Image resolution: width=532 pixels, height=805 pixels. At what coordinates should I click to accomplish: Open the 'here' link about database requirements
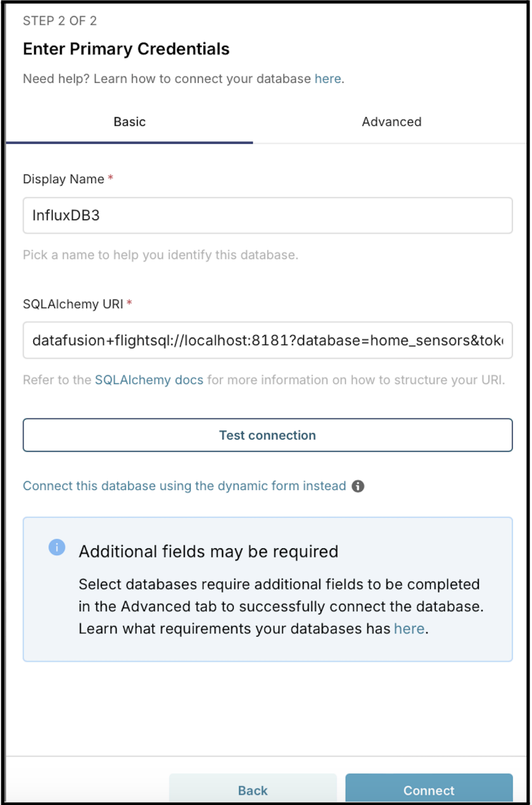(409, 629)
